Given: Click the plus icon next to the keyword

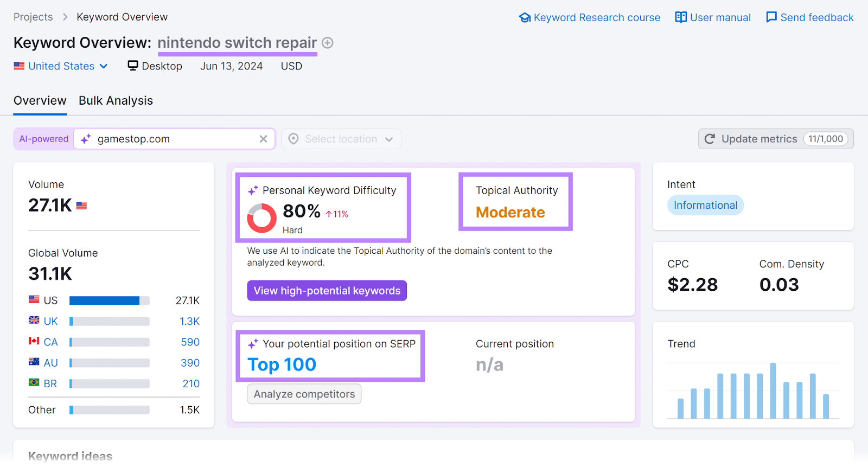Looking at the screenshot, I should click(328, 43).
